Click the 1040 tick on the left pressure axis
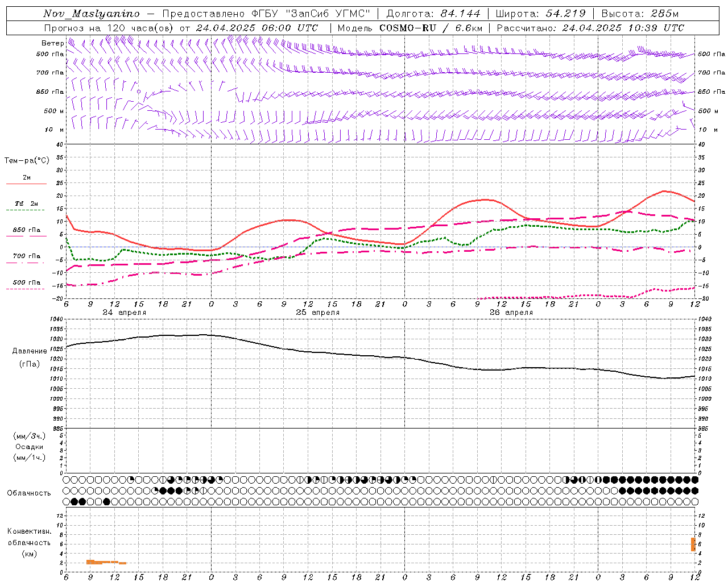 click(56, 319)
